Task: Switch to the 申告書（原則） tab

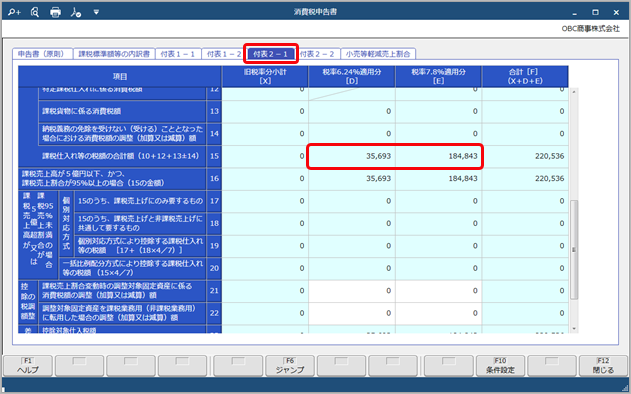Action: (x=42, y=54)
